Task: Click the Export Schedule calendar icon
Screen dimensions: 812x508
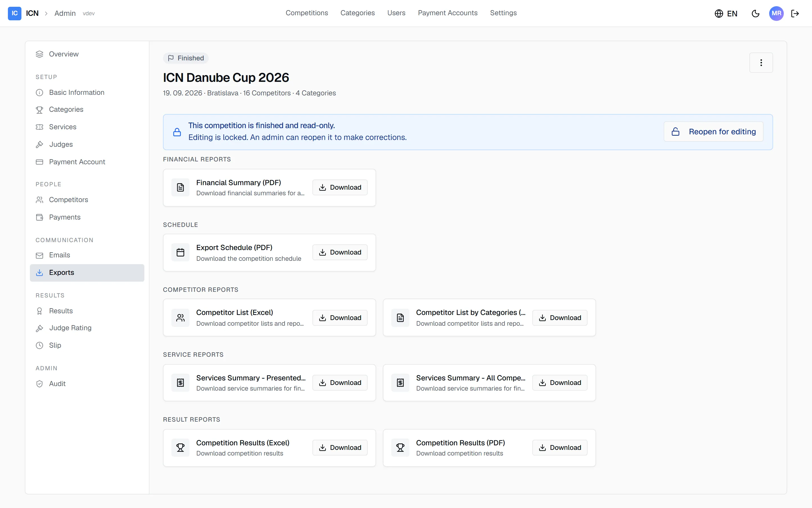Action: 180,252
